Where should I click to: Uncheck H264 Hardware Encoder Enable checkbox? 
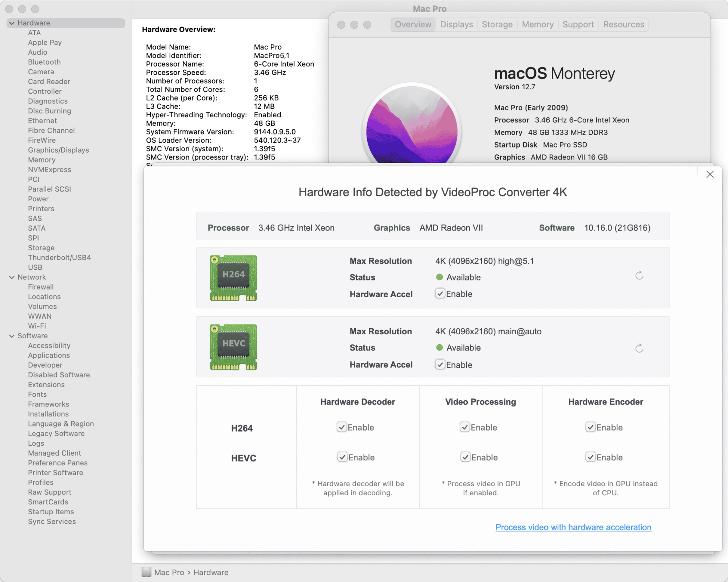590,427
